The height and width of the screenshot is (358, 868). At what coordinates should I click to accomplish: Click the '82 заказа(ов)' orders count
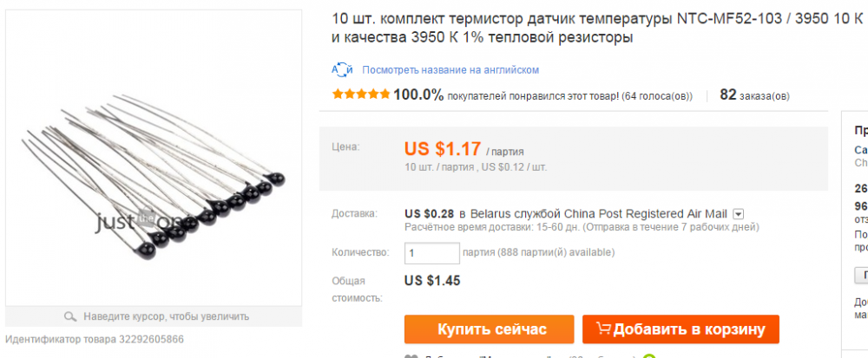[x=754, y=95]
